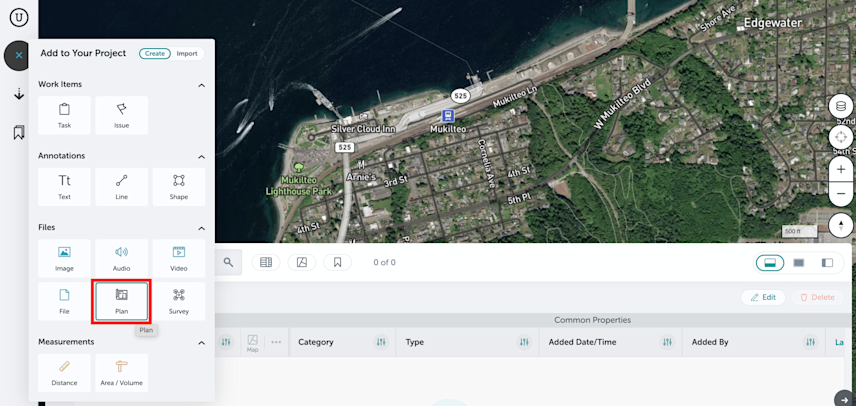
Task: Select the Distance measurement tool
Action: (64, 373)
